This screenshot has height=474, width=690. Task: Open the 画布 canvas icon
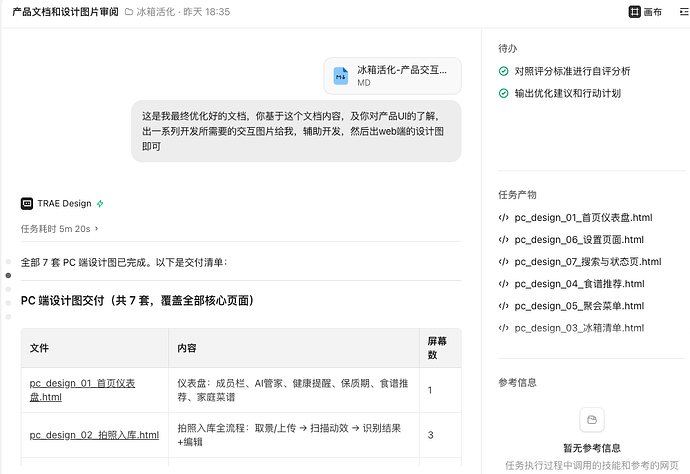click(x=634, y=12)
